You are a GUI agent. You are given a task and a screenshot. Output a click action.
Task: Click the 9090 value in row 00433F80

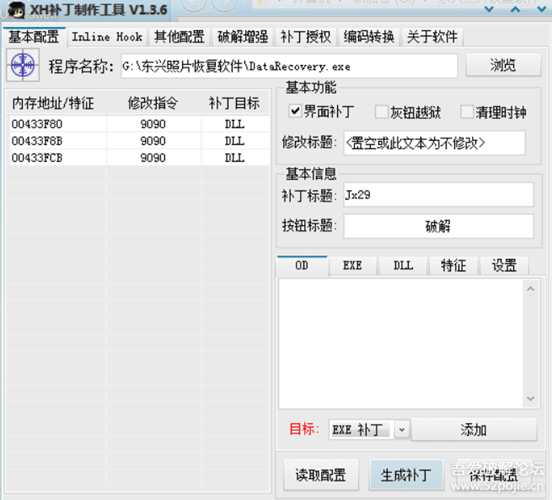pos(153,124)
